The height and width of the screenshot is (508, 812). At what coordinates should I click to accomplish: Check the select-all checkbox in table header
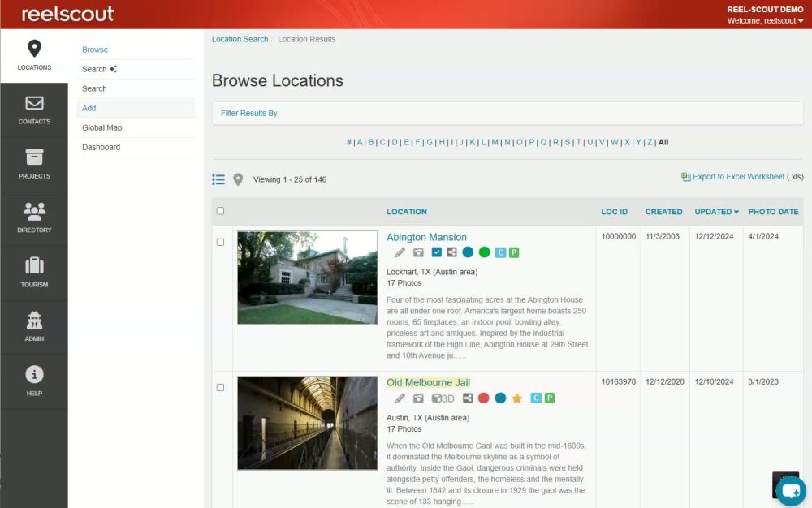[x=220, y=210]
